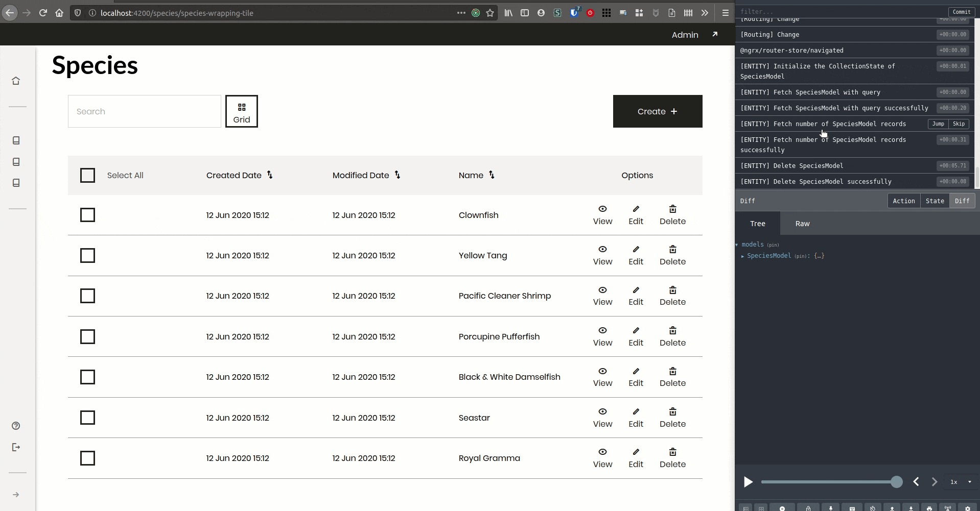Screen dimensions: 980x511
Task: Click the Create button
Action: coord(657,111)
